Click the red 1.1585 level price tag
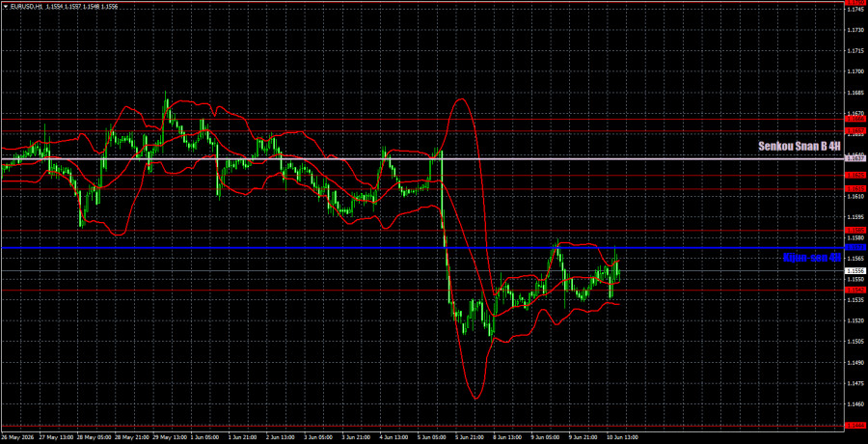Image resolution: width=868 pixels, height=444 pixels. point(855,230)
